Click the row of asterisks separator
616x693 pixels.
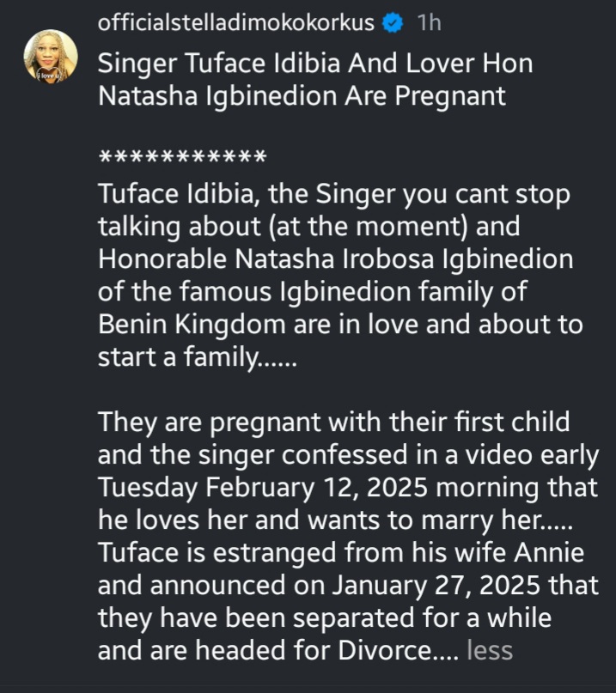[182, 159]
